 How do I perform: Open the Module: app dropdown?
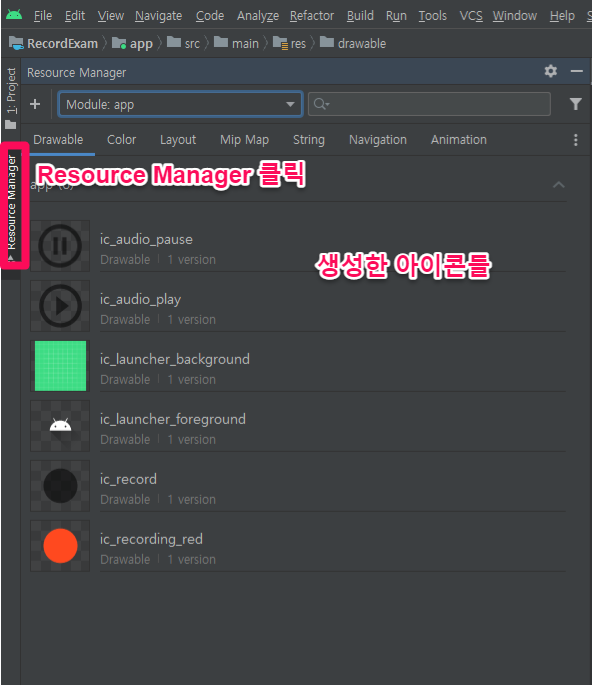click(180, 104)
